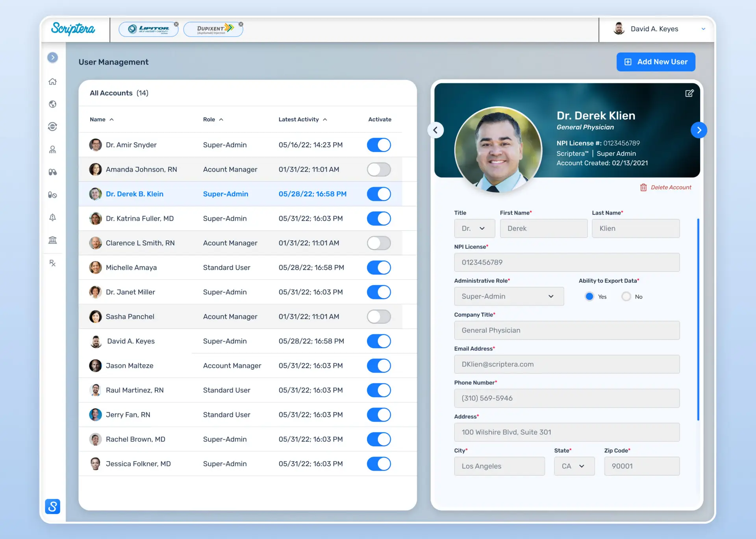Screen dimensions: 756x539
Task: Click the edit profile pencil icon
Action: tap(689, 93)
